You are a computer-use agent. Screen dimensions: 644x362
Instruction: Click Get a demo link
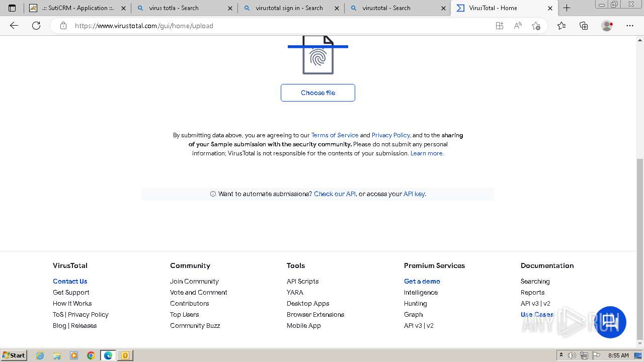click(422, 281)
